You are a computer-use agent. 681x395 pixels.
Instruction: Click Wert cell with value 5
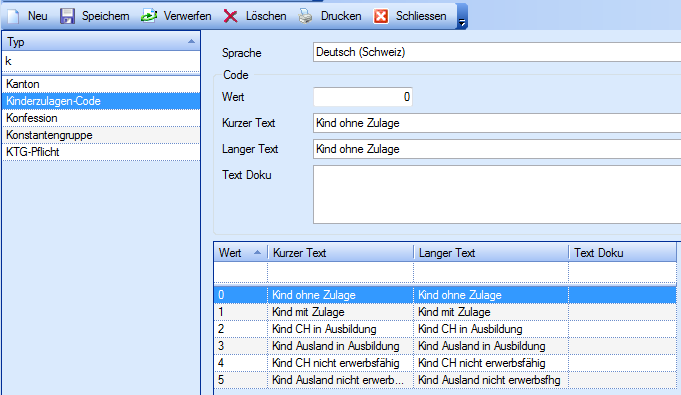coord(241,379)
